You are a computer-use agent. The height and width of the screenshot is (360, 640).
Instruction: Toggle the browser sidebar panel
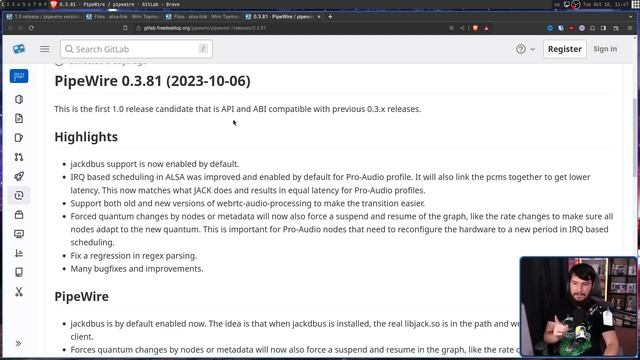603,28
